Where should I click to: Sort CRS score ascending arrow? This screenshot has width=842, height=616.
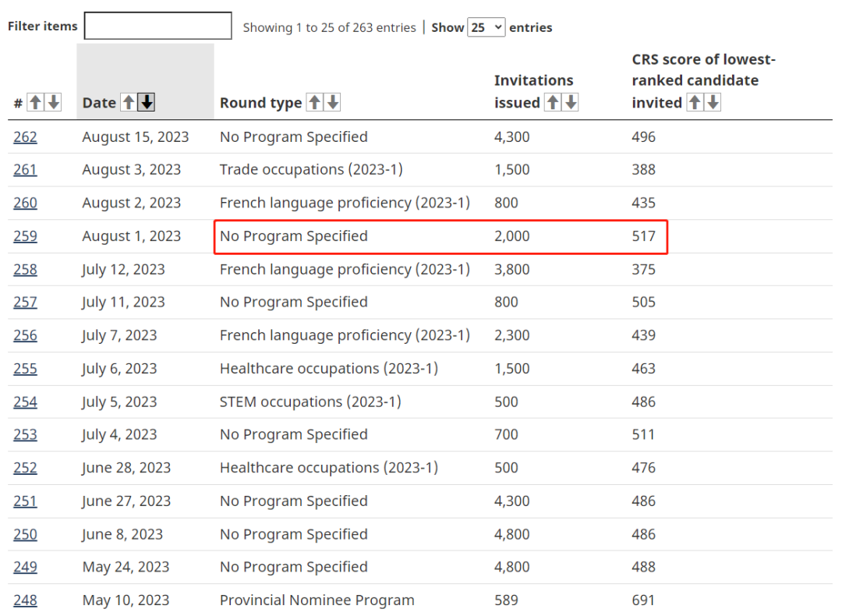click(695, 102)
